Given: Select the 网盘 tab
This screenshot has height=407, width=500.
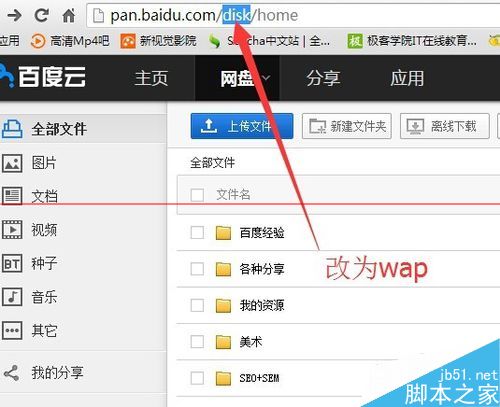Looking at the screenshot, I should point(237,78).
